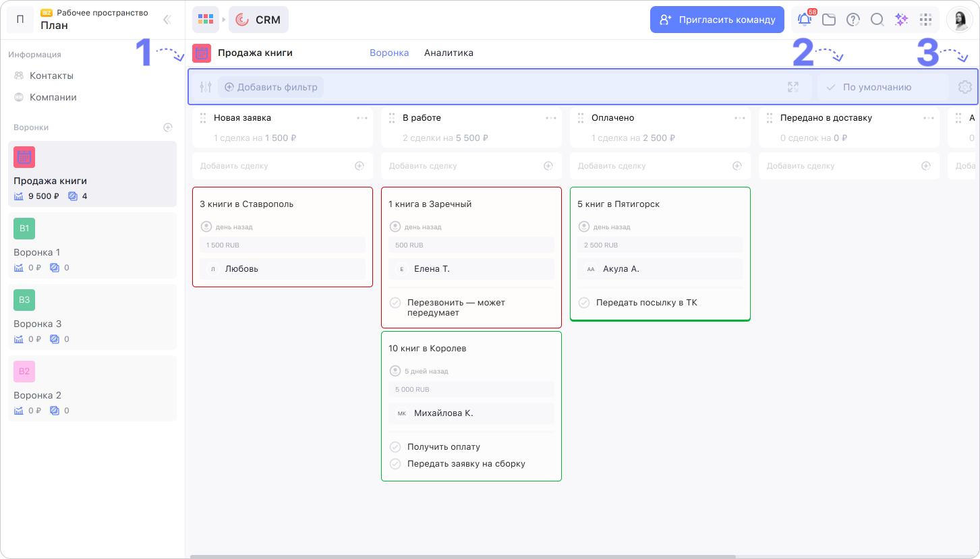Open the apps grid icon in top bar

[926, 20]
